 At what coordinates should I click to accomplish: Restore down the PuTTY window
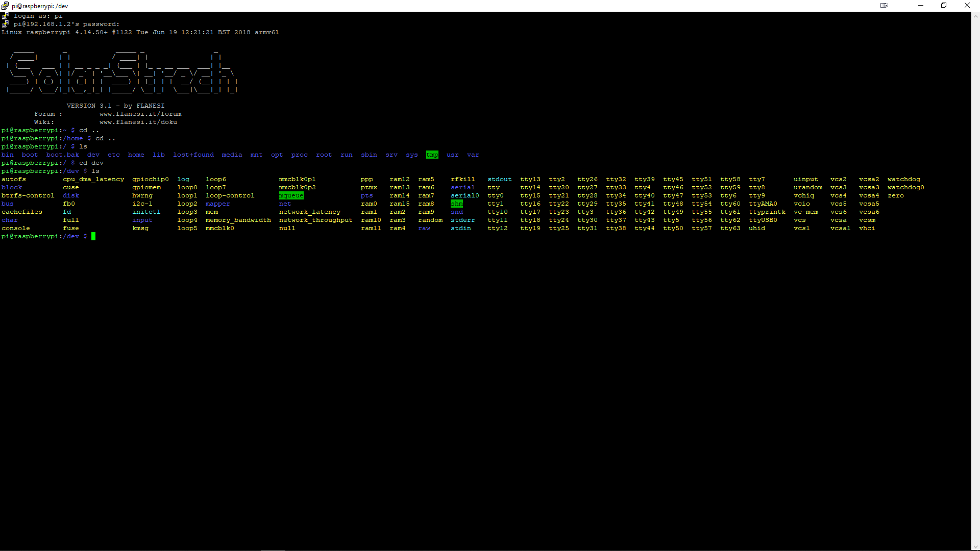tap(944, 6)
